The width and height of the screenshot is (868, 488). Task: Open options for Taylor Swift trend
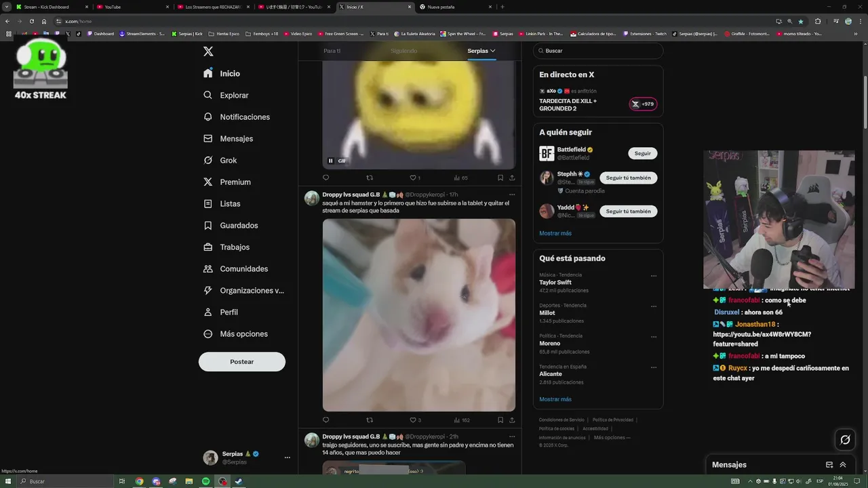click(x=654, y=276)
